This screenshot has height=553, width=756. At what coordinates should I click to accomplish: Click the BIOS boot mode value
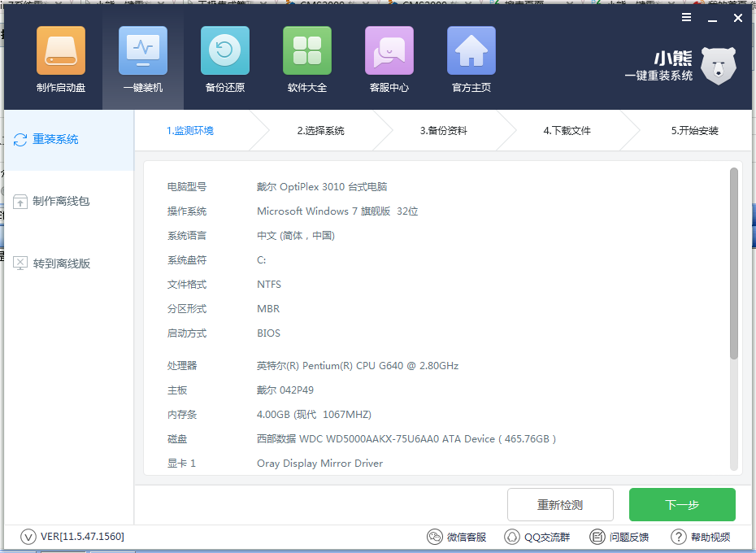268,333
